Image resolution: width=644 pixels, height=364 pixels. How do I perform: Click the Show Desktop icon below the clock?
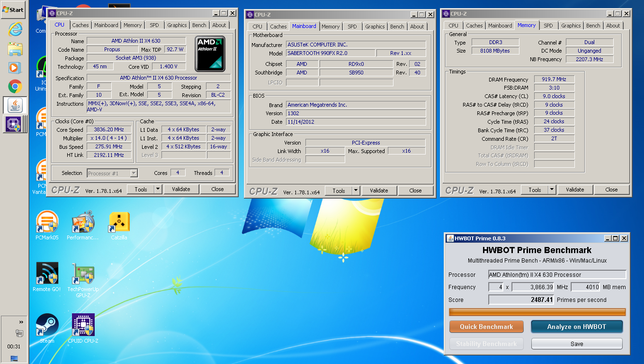coord(14,359)
